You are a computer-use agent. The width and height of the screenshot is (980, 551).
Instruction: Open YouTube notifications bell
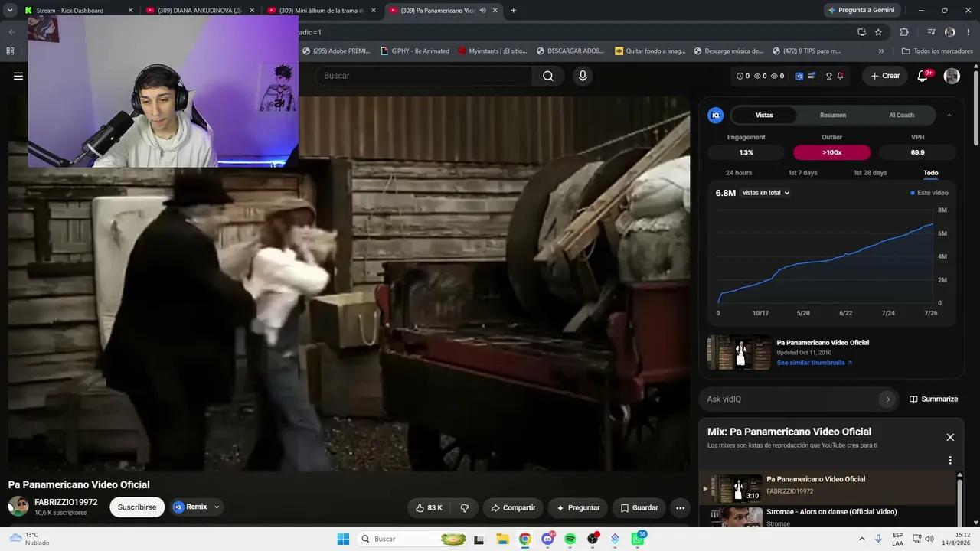(923, 76)
